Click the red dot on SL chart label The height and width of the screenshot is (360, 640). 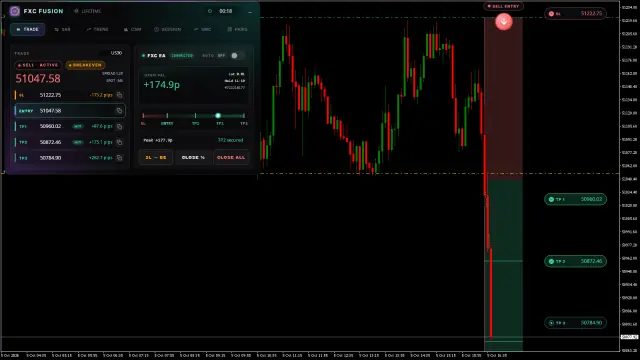pos(551,13)
